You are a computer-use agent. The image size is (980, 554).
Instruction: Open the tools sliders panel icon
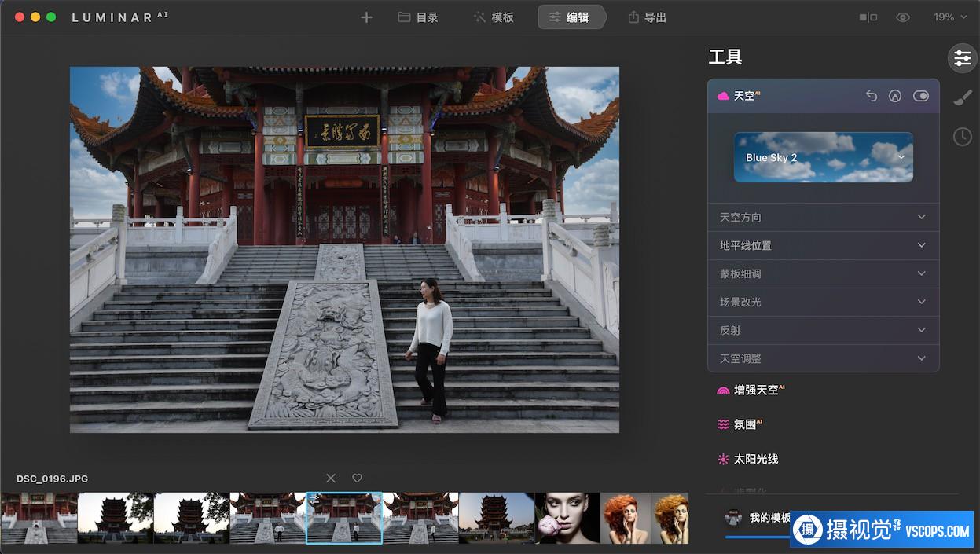coord(962,57)
